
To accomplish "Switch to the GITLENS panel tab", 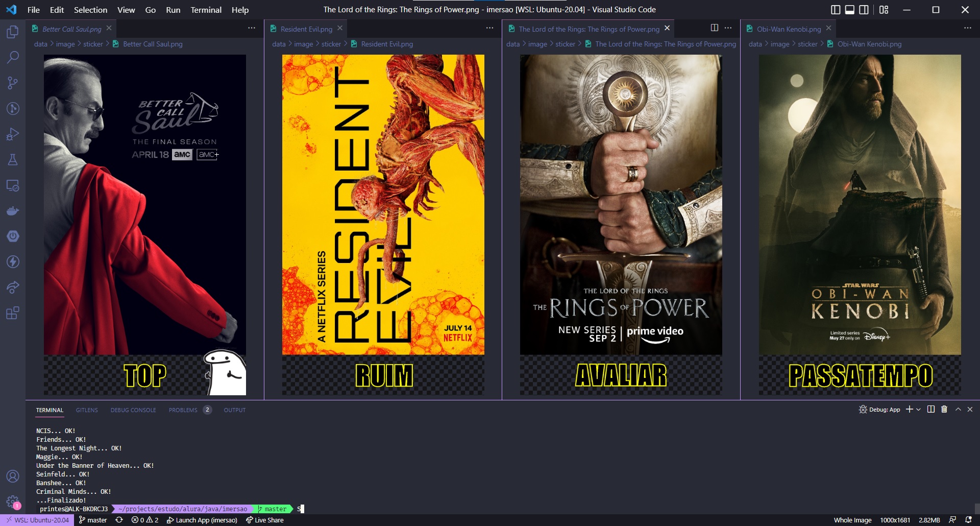I will pyautogui.click(x=87, y=410).
